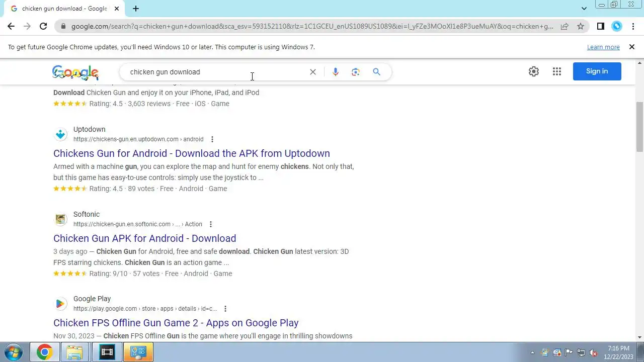Click the Google Play site favicon
Image resolution: width=644 pixels, height=362 pixels.
tap(60, 304)
